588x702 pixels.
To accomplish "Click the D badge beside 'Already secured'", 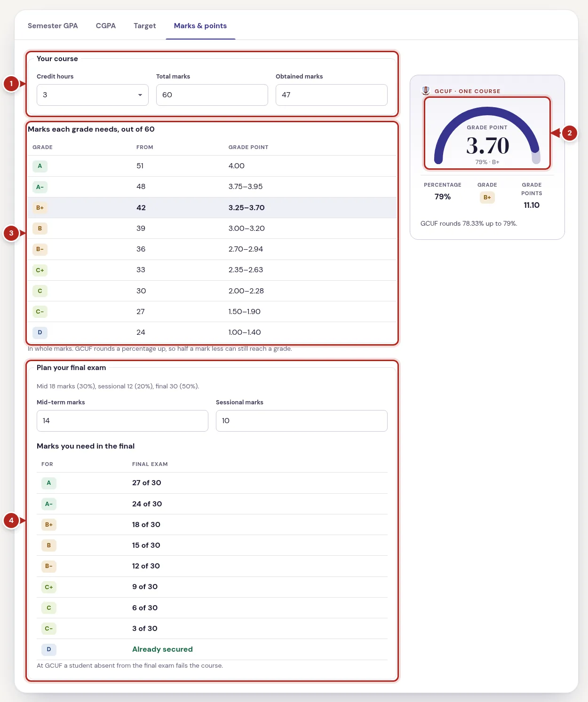I will tap(49, 649).
